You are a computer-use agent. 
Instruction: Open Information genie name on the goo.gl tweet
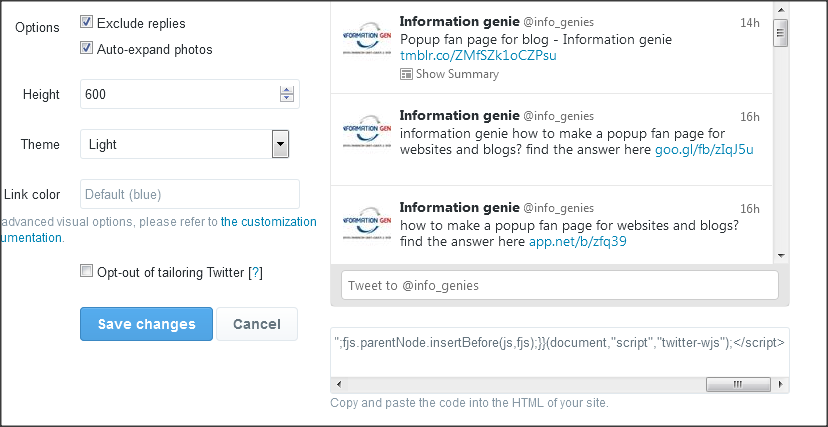(459, 116)
